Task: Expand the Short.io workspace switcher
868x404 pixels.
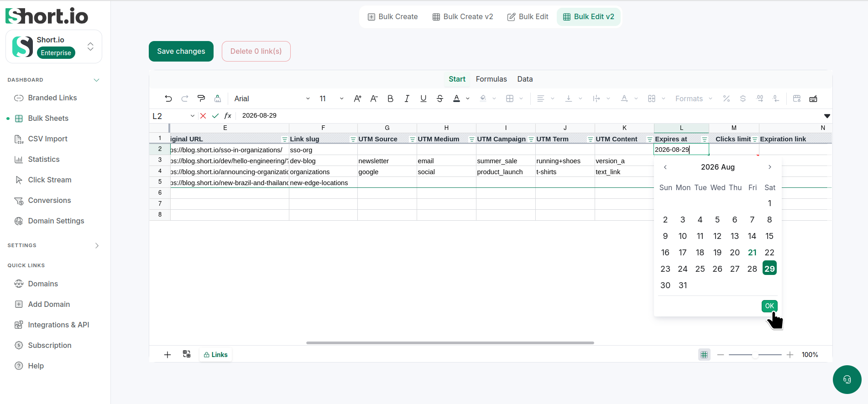Action: pos(90,47)
